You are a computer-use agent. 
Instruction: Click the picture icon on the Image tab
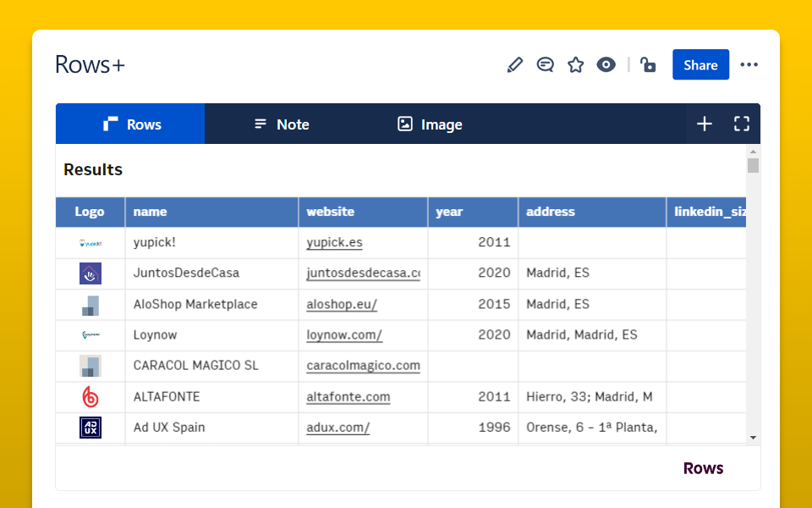click(405, 124)
